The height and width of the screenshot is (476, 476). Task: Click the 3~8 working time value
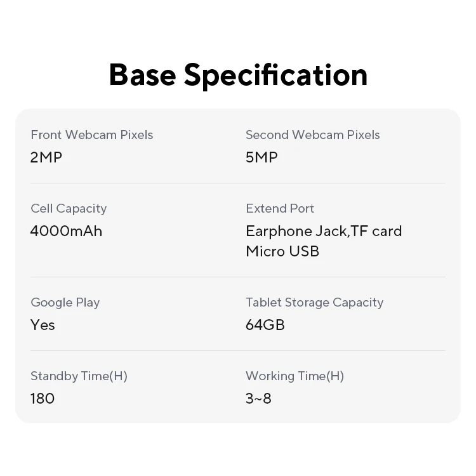coord(258,398)
